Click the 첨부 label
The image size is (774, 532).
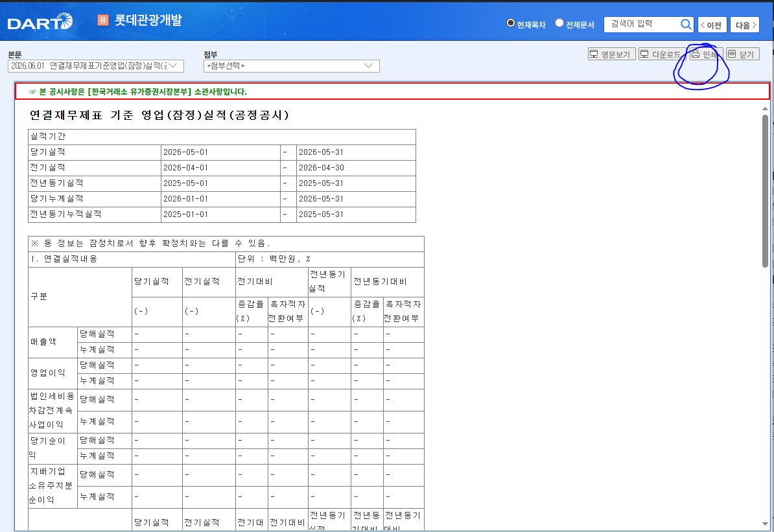pyautogui.click(x=210, y=54)
